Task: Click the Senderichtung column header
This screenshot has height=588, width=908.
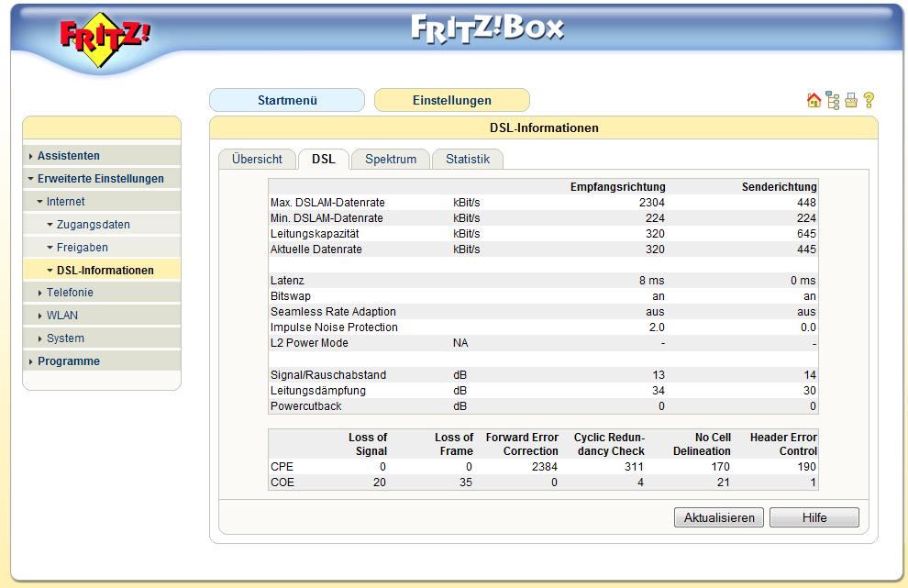Action: pyautogui.click(x=780, y=187)
